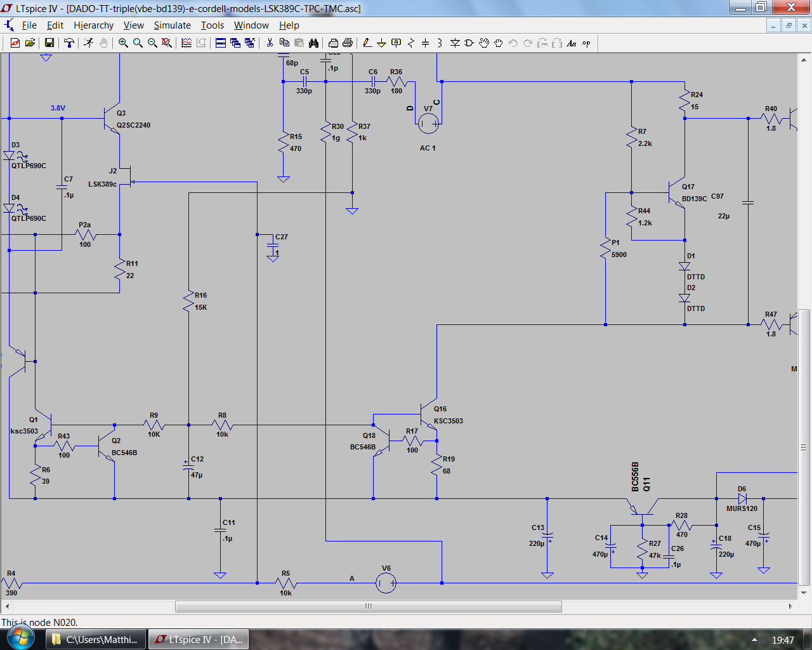The width and height of the screenshot is (812, 650).
Task: Run the simulation with the running man icon
Action: coord(88,43)
